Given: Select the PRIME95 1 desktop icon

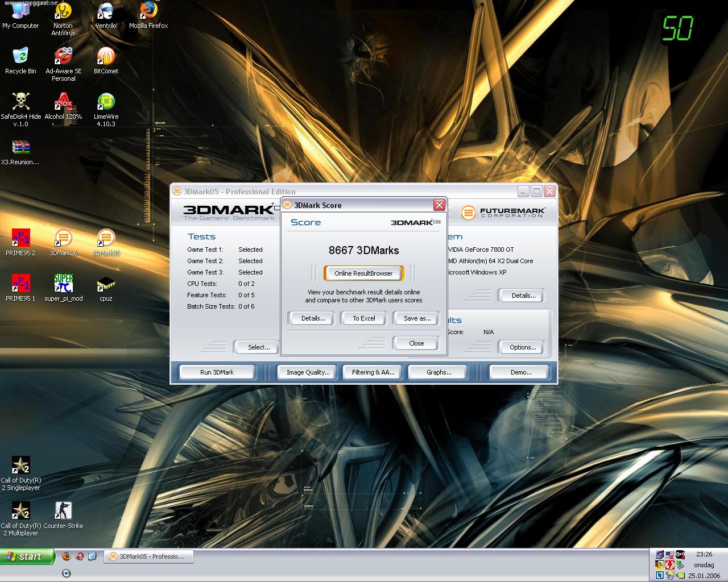Looking at the screenshot, I should [x=20, y=288].
